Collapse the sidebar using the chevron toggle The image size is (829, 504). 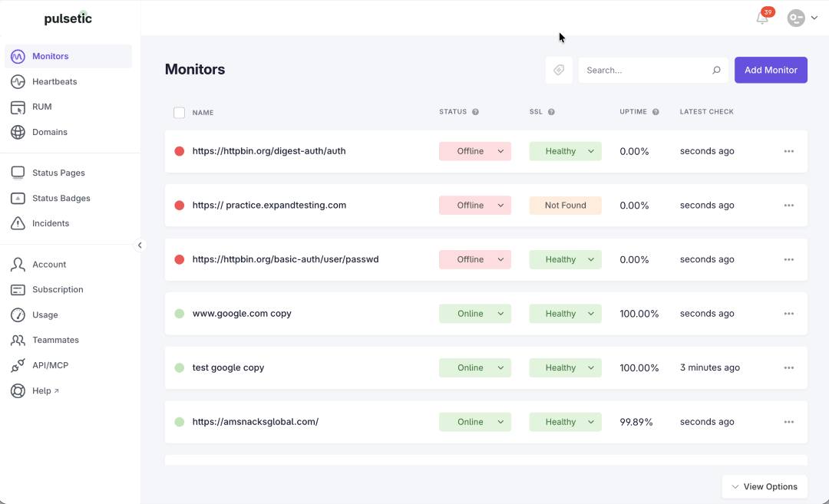tap(140, 245)
